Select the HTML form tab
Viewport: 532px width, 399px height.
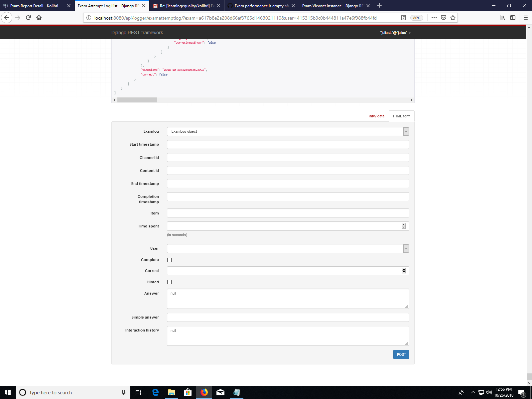point(401,116)
